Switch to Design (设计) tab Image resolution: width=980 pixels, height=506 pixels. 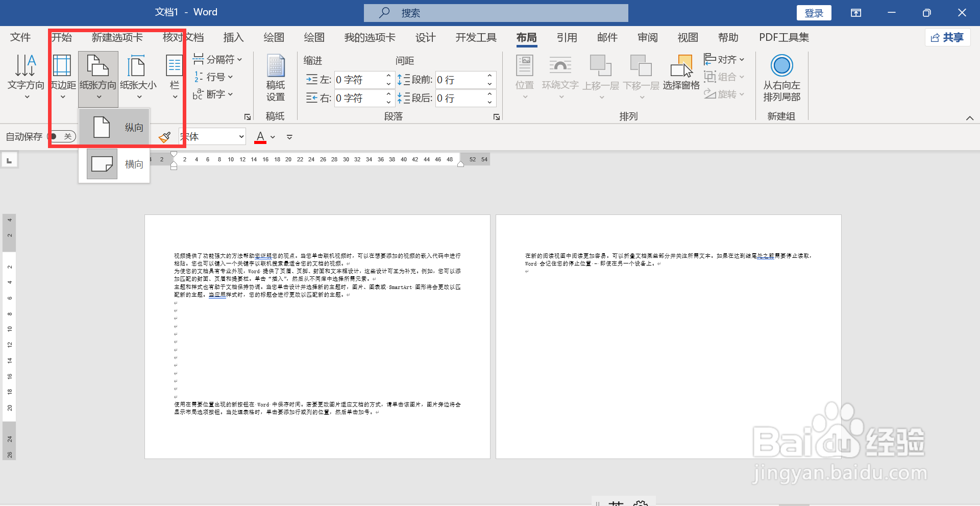425,37
